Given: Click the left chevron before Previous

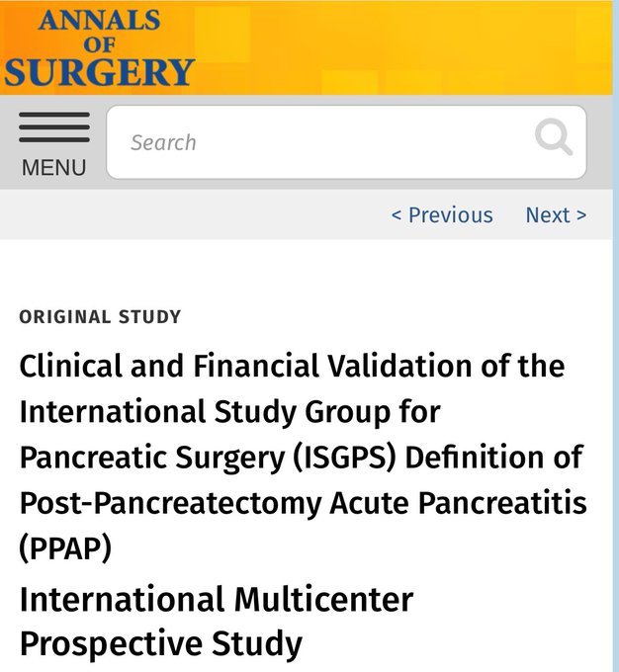Looking at the screenshot, I should [397, 215].
